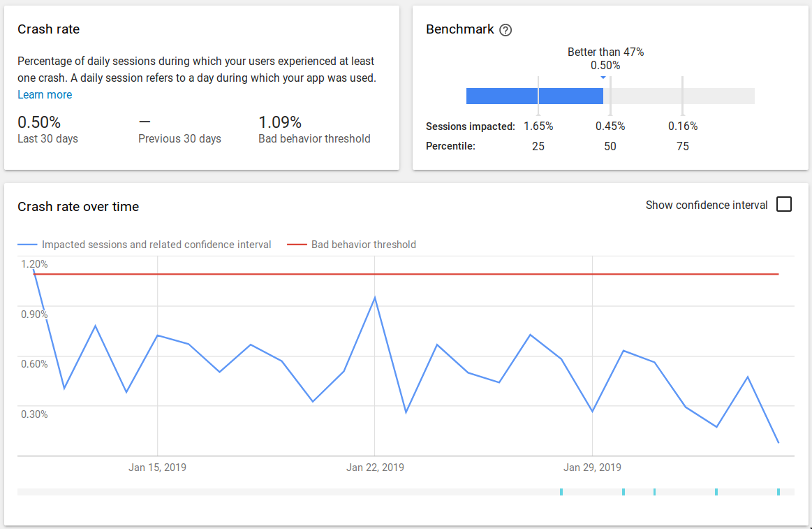The width and height of the screenshot is (812, 529).
Task: Click the second teal marker on the timeline strip
Action: coord(623,492)
